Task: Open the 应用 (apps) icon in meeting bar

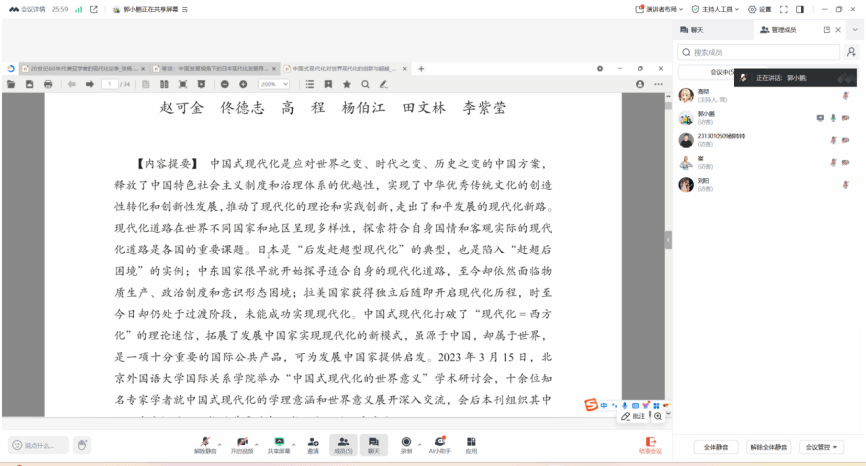Action: pyautogui.click(x=471, y=445)
